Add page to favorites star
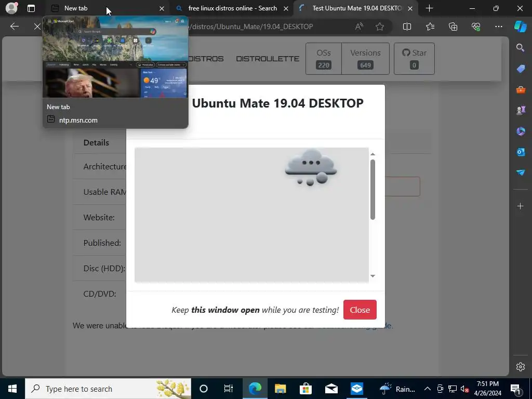This screenshot has height=399, width=532. (x=380, y=26)
